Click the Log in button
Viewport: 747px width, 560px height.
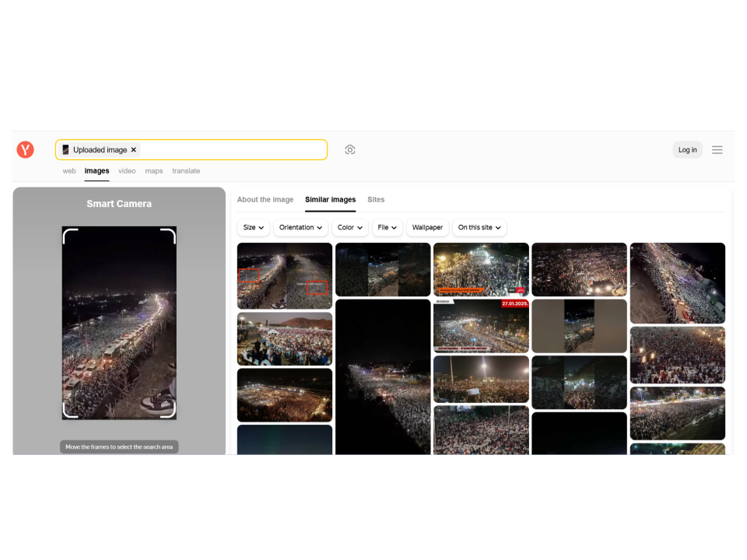(687, 150)
